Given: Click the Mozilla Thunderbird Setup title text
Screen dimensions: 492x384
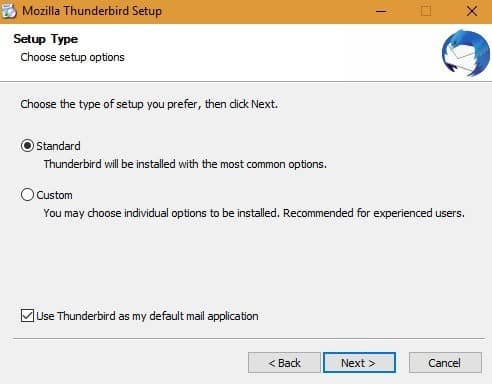Looking at the screenshot, I should tap(92, 11).
